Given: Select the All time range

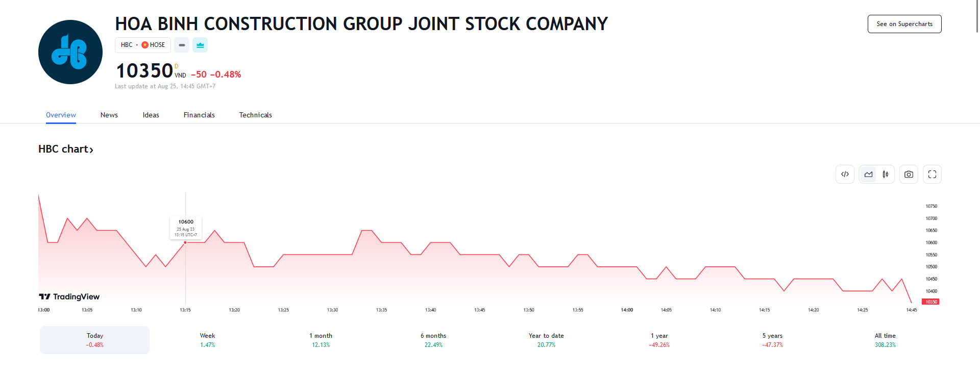Looking at the screenshot, I should 885,340.
